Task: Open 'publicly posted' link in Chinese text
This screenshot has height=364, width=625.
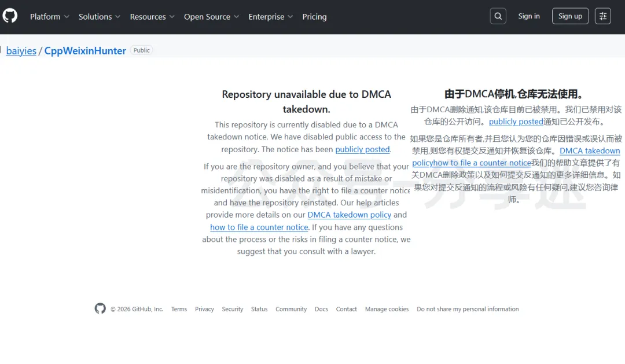Action: coord(516,122)
